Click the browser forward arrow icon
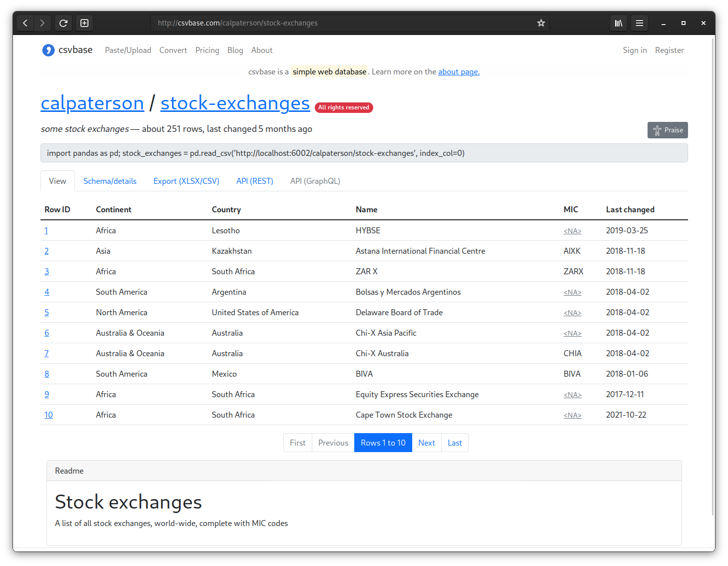This screenshot has width=728, height=566. pos(42,23)
